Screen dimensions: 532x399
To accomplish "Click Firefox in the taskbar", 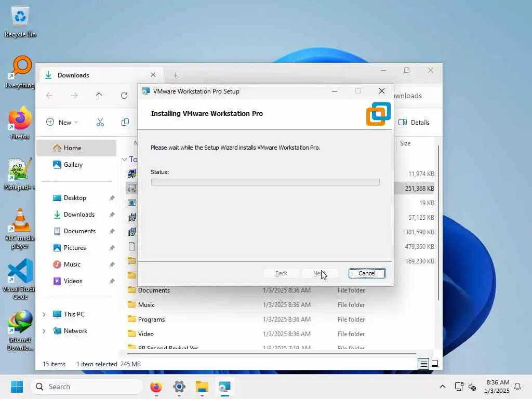I will pos(156,387).
